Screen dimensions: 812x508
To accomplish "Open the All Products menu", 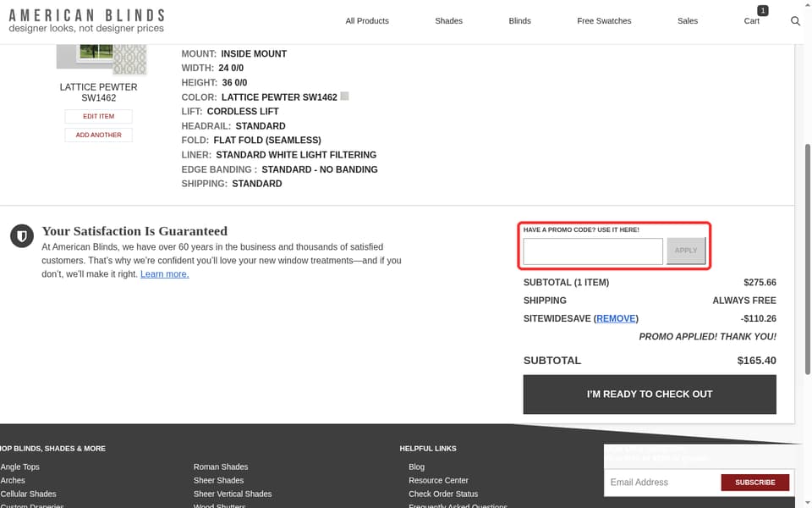I will pyautogui.click(x=367, y=20).
